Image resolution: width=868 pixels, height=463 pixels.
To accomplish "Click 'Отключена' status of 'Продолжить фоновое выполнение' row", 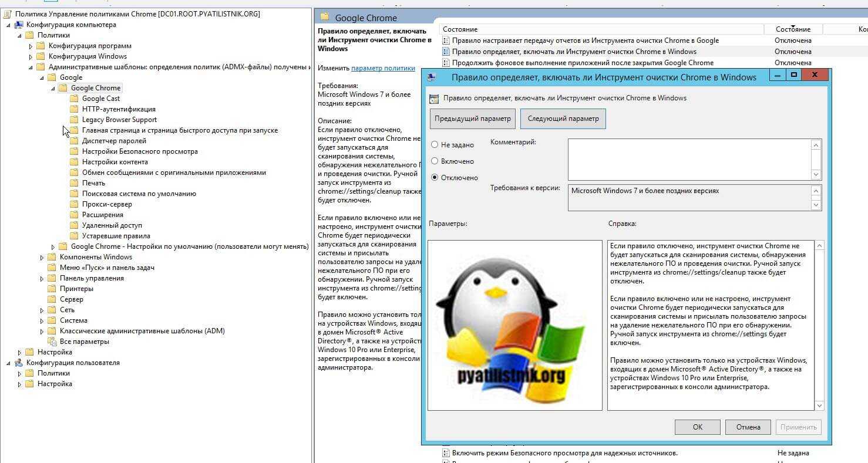I will pyautogui.click(x=793, y=63).
